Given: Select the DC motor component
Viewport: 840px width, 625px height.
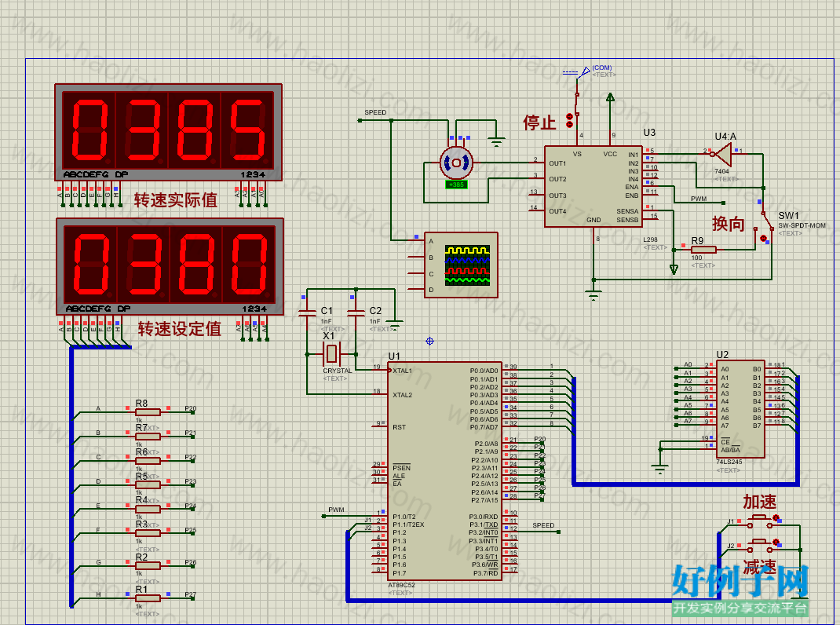Looking at the screenshot, I should (x=456, y=163).
